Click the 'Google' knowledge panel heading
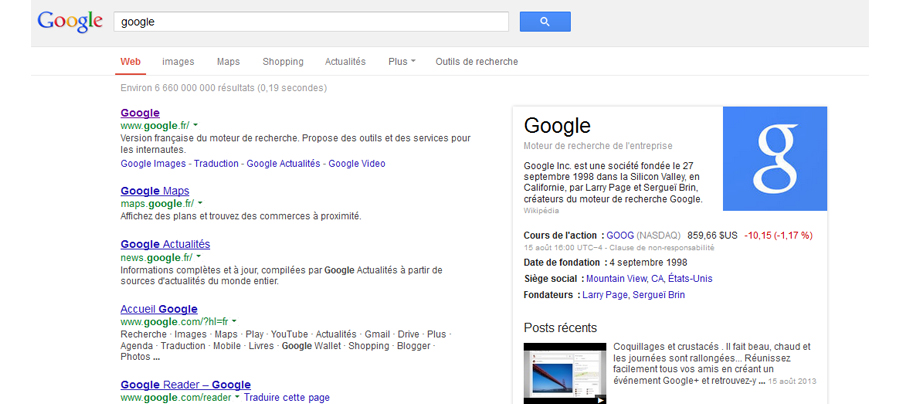Image resolution: width=915 pixels, height=404 pixels. click(x=557, y=126)
